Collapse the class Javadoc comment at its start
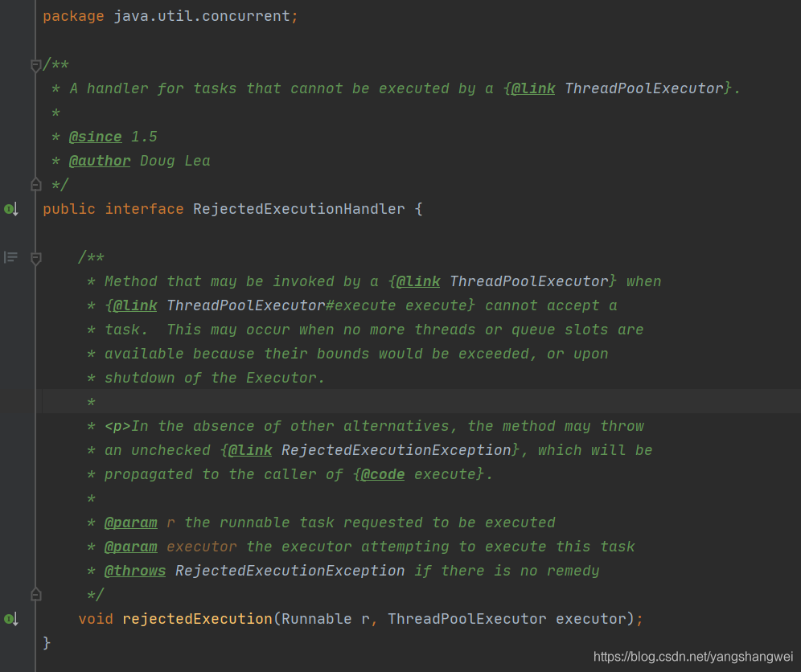801x672 pixels. click(x=35, y=65)
